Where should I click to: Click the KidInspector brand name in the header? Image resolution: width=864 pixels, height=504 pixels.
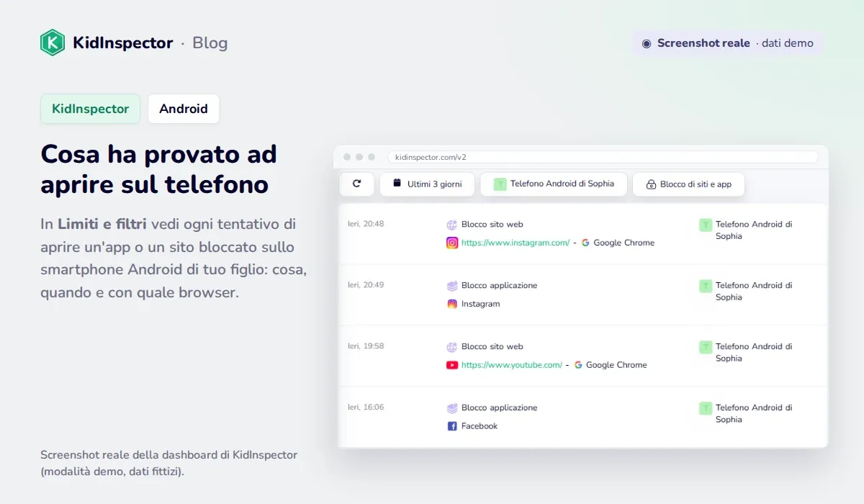point(123,43)
